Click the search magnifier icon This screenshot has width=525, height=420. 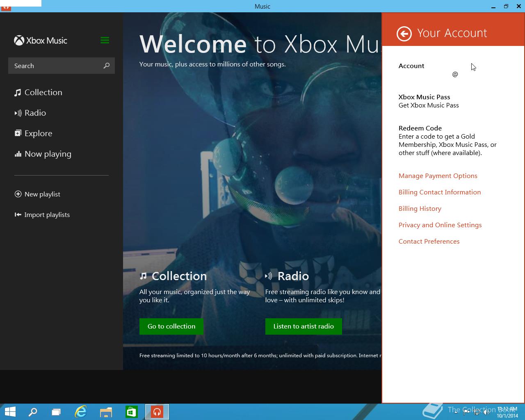point(107,66)
